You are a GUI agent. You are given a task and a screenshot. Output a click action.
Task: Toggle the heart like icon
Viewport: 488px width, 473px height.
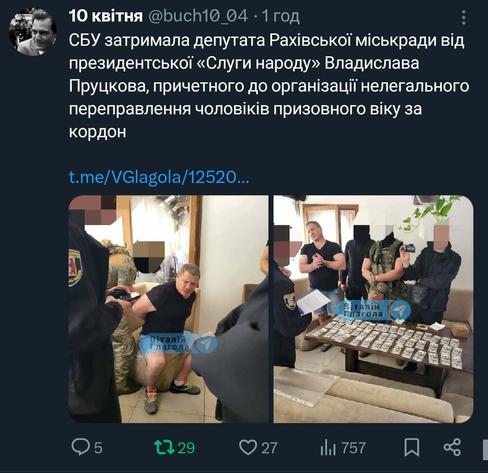pos(248,447)
